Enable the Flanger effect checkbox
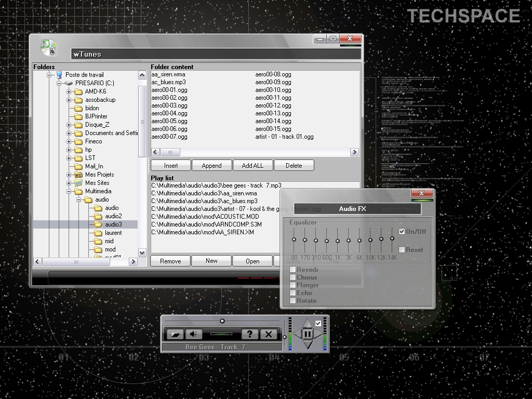The width and height of the screenshot is (532, 399). point(292,285)
